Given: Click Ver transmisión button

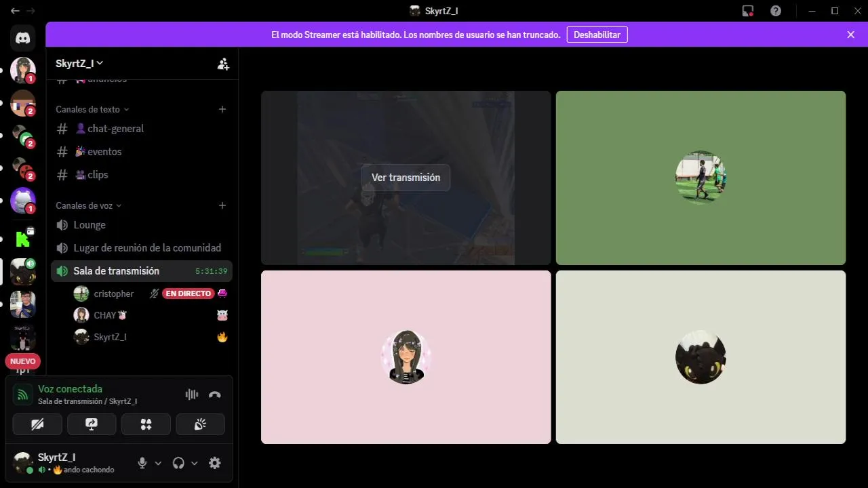Looking at the screenshot, I should 406,178.
